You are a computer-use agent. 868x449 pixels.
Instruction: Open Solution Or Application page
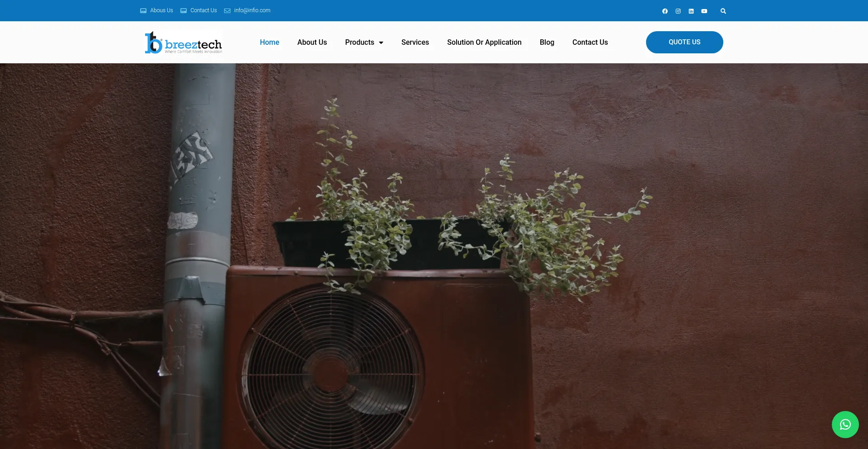[484, 42]
